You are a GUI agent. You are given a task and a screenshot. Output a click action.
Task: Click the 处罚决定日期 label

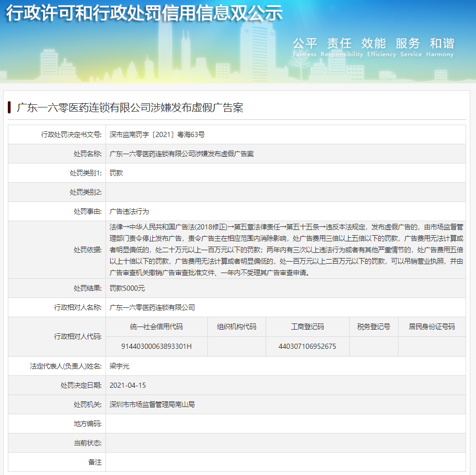(x=81, y=386)
